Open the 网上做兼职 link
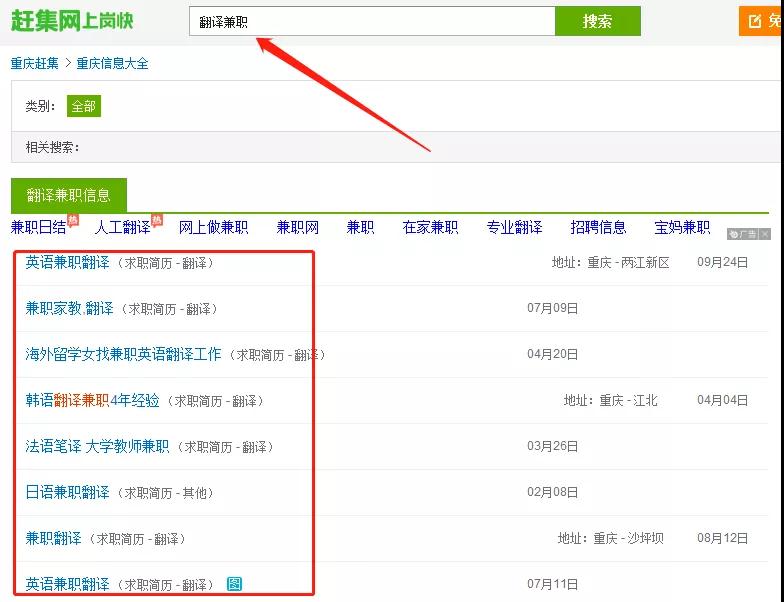This screenshot has width=784, height=602. (x=213, y=228)
